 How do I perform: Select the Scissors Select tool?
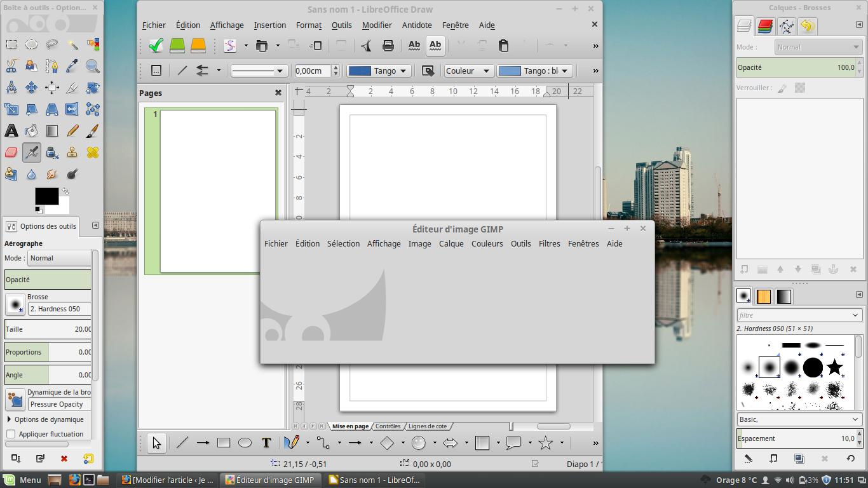coord(11,66)
